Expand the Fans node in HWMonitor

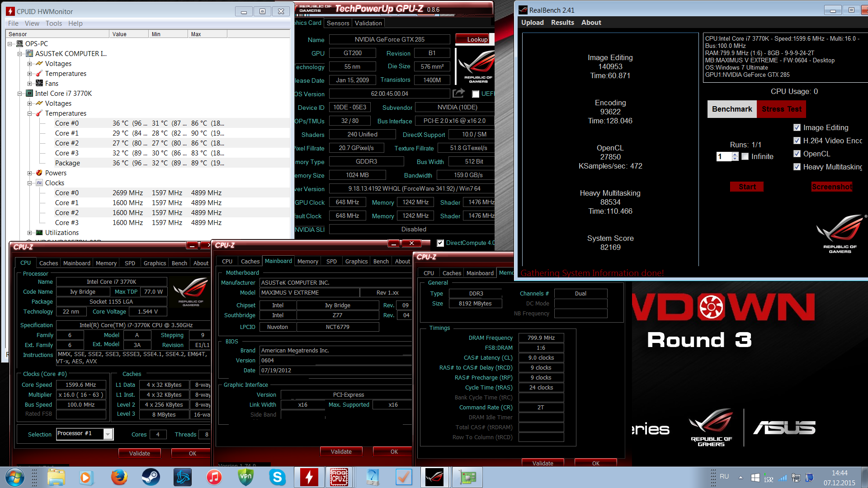point(30,84)
